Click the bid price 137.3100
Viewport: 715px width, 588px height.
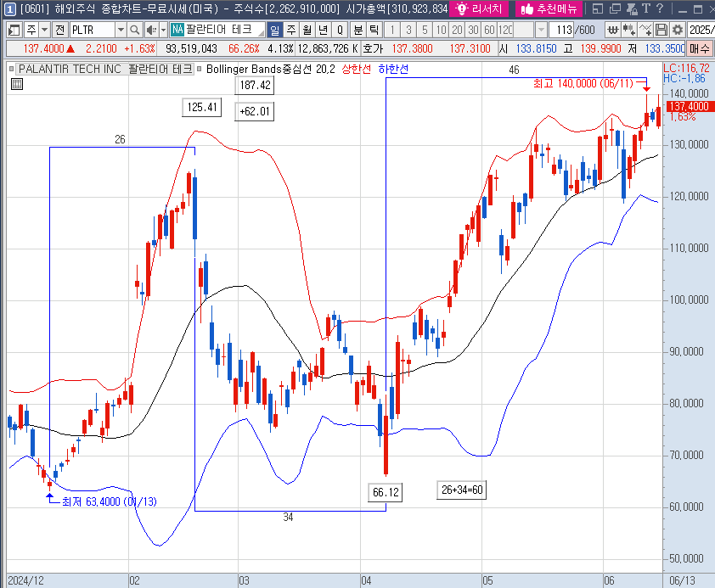[x=470, y=48]
